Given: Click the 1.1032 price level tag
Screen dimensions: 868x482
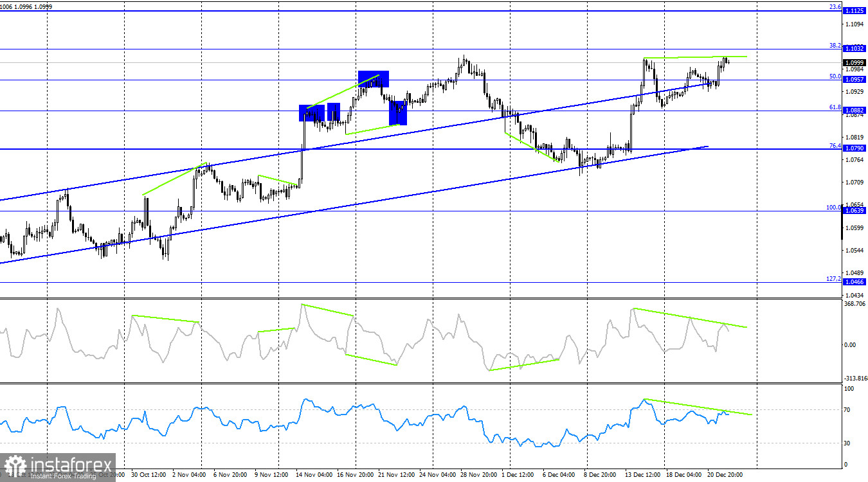Looking at the screenshot, I should tap(854, 48).
